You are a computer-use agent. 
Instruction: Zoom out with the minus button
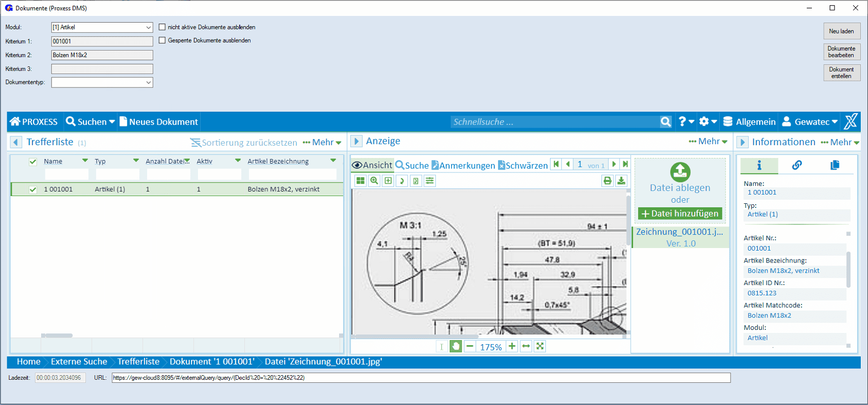tap(470, 346)
